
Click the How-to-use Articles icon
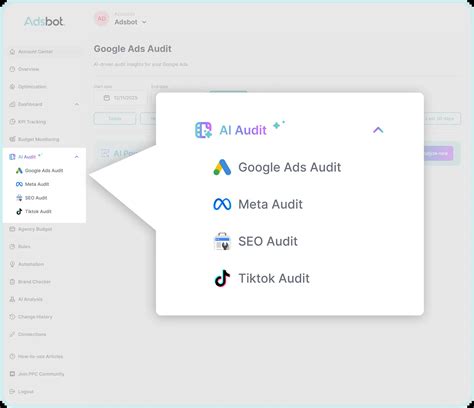pos(12,356)
